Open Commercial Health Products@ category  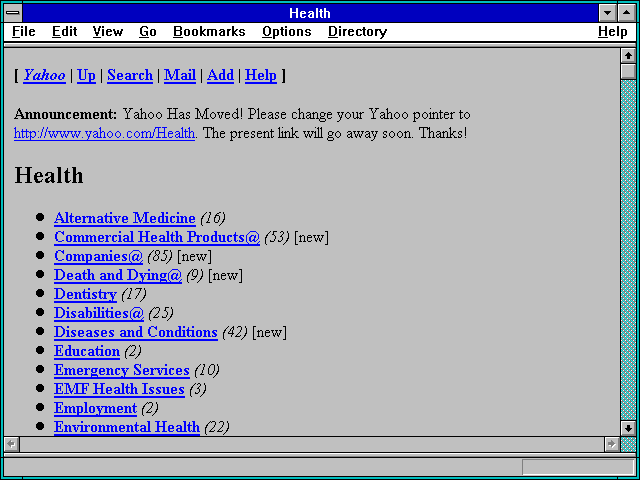pos(157,237)
